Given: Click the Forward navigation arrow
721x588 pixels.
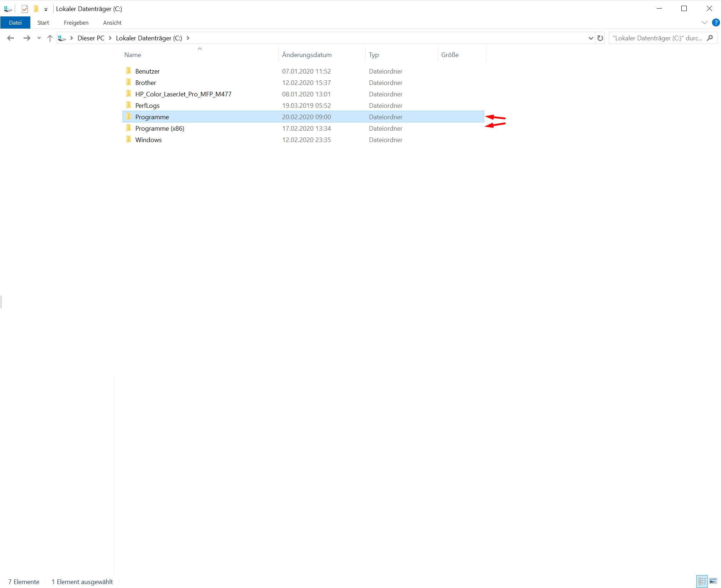Looking at the screenshot, I should tap(27, 38).
